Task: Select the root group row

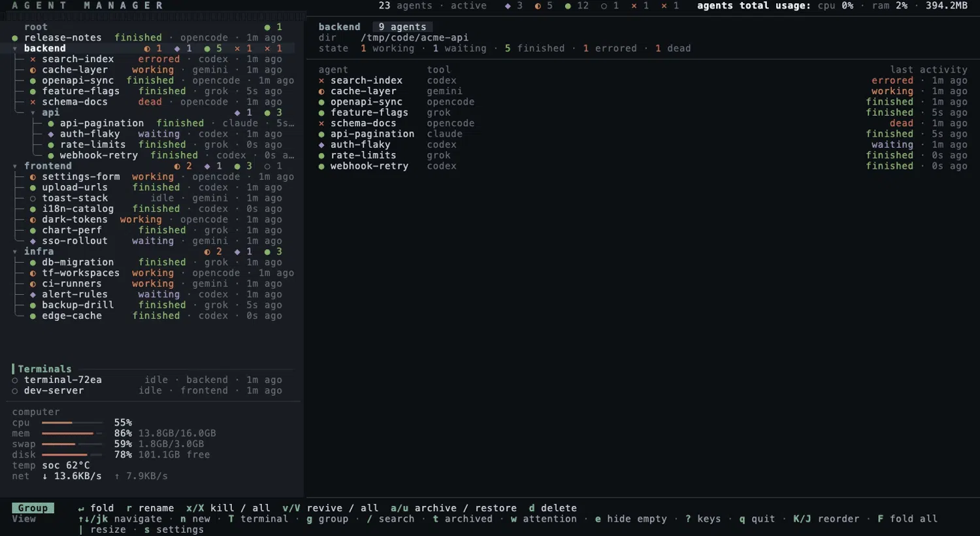Action: 153,27
